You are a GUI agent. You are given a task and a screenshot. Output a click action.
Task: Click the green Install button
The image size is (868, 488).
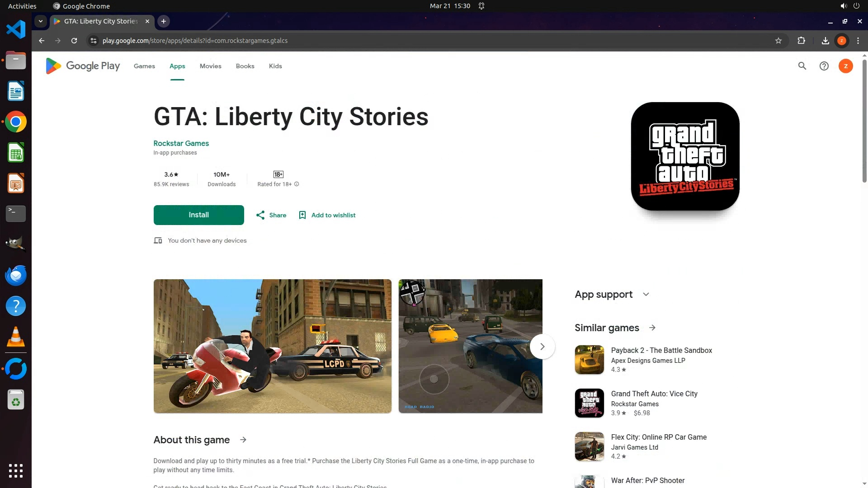point(198,215)
